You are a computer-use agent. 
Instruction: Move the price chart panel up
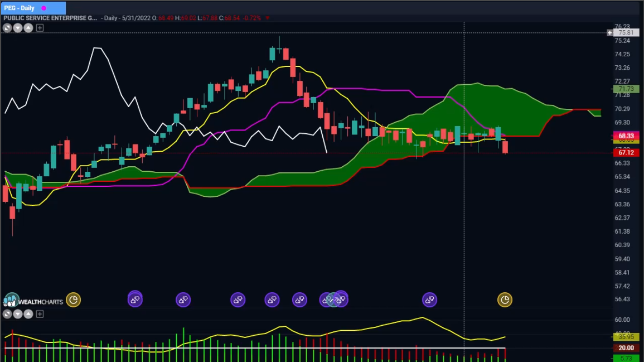click(x=28, y=28)
